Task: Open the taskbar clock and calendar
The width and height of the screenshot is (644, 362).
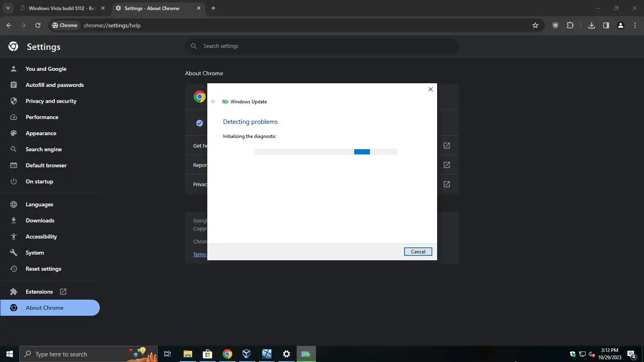Action: tap(610, 354)
